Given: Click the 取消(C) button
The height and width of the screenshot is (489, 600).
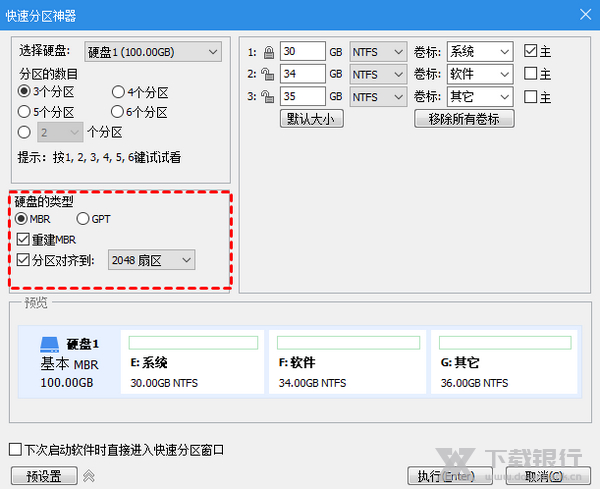Looking at the screenshot, I should (x=548, y=476).
